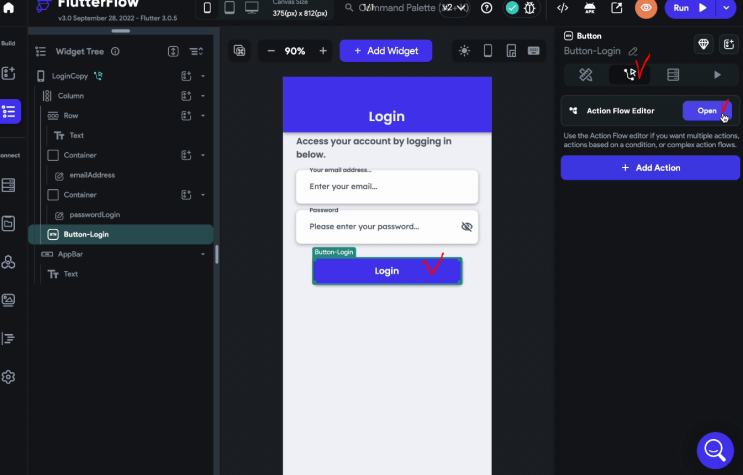This screenshot has width=743, height=475.
Task: Toggle light/dark mode sun icon on canvas
Action: point(464,51)
